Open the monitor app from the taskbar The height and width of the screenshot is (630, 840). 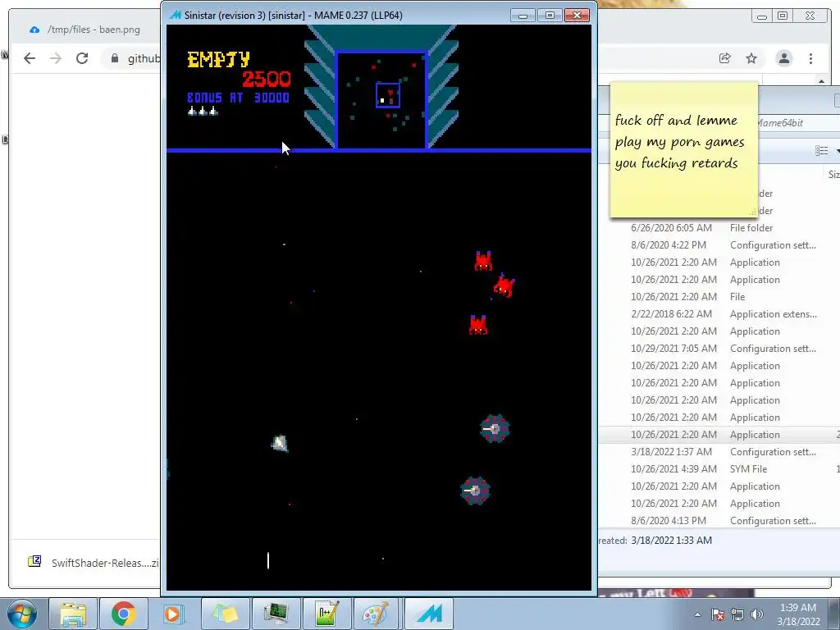point(276,614)
